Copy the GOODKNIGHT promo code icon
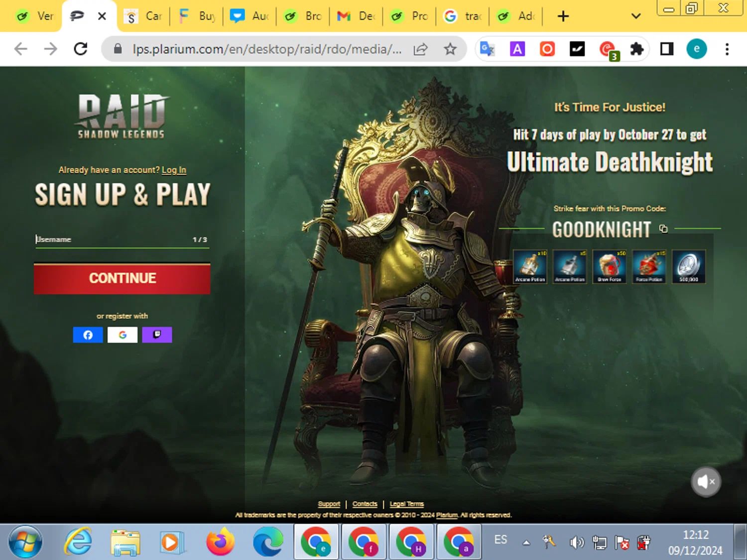 [x=663, y=228]
